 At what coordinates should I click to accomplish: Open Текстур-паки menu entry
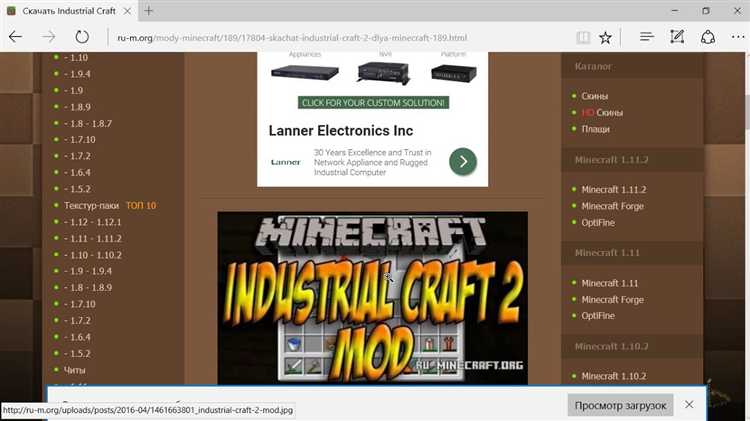[91, 206]
